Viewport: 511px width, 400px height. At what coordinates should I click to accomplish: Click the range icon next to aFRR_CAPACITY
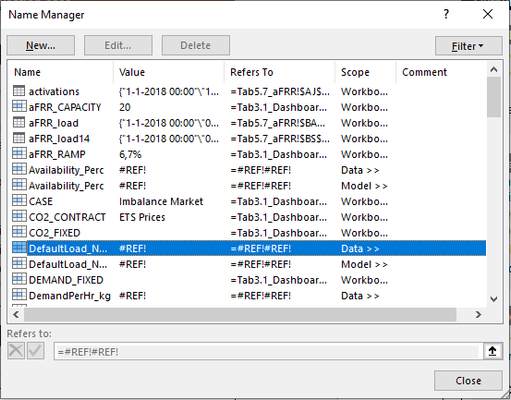coord(19,107)
